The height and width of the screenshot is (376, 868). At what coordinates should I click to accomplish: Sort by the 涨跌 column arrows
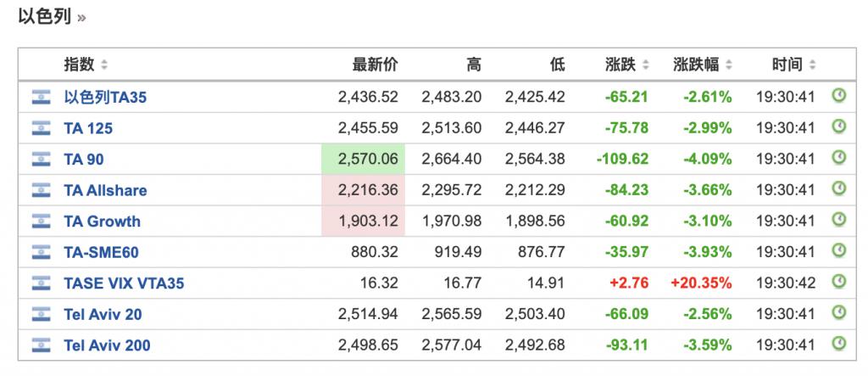[x=645, y=65]
